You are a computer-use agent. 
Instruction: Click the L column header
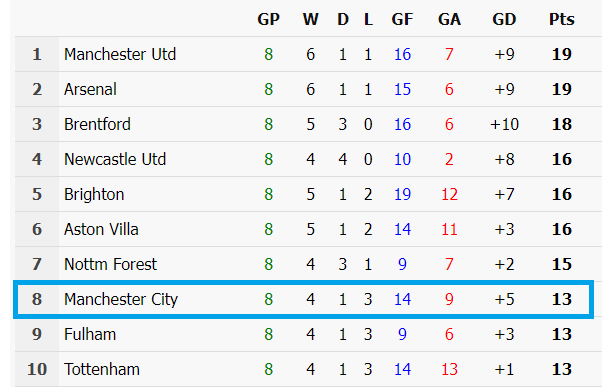368,19
